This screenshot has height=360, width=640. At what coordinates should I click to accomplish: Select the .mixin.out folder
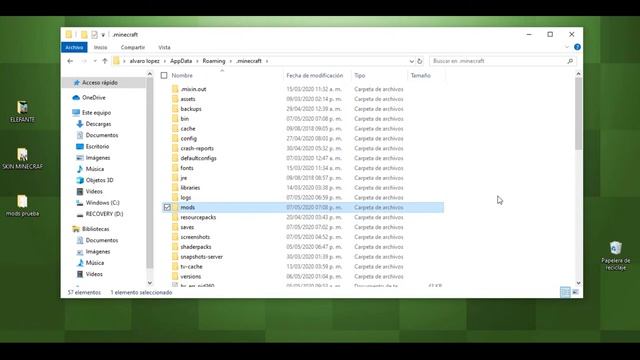[x=193, y=89]
